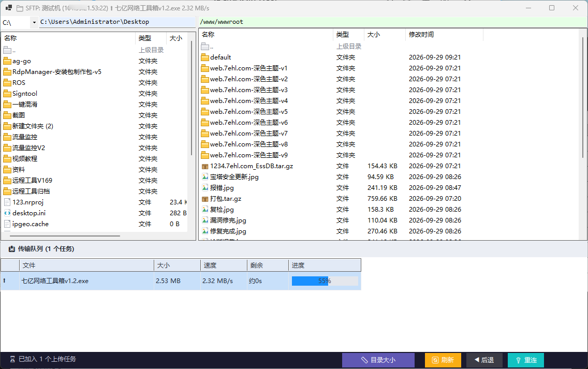Select the 修复完成.jpg file name
The image size is (588, 369).
coord(228,231)
